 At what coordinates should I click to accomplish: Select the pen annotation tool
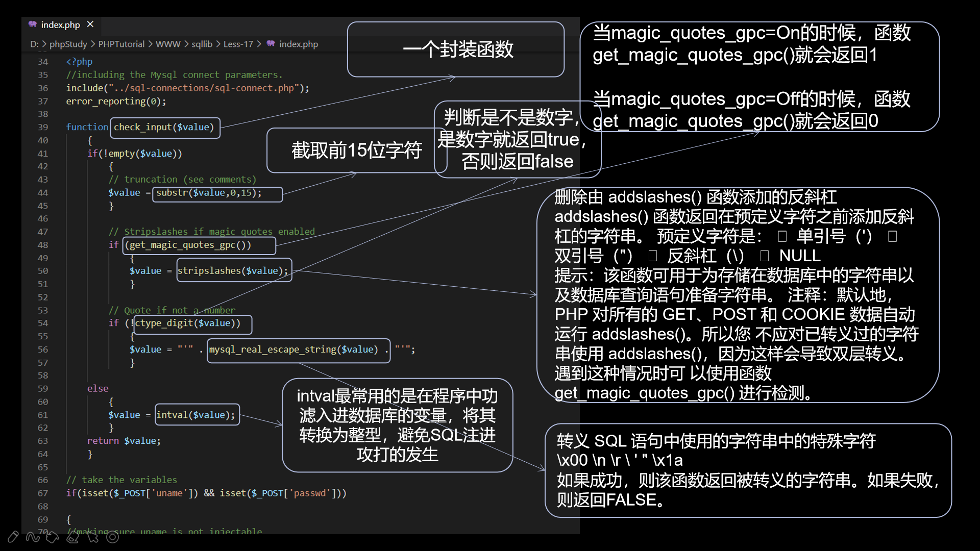click(x=13, y=537)
